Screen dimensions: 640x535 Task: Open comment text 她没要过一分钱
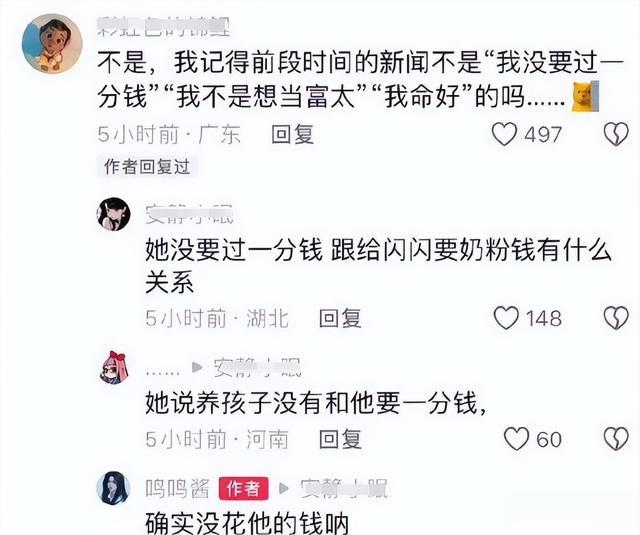coord(233,250)
